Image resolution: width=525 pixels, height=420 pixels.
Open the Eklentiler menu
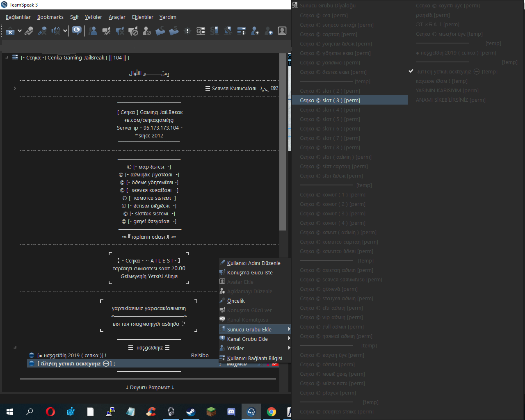click(x=142, y=17)
